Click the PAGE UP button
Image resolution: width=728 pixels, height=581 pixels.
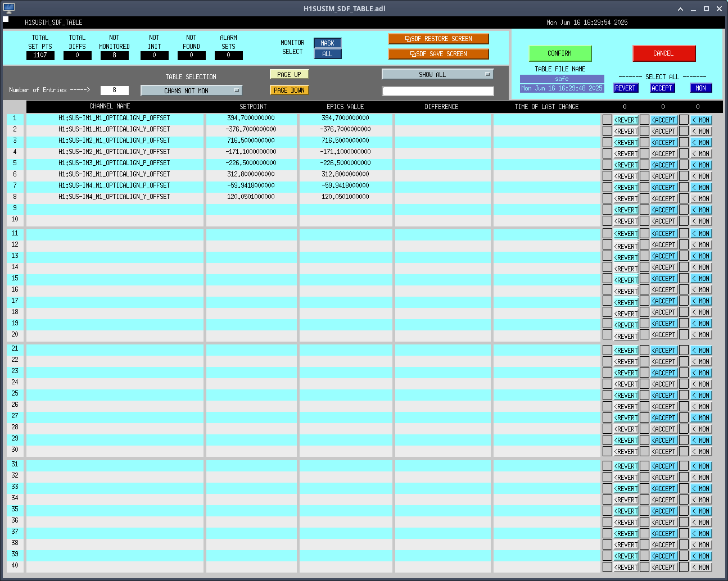click(289, 74)
